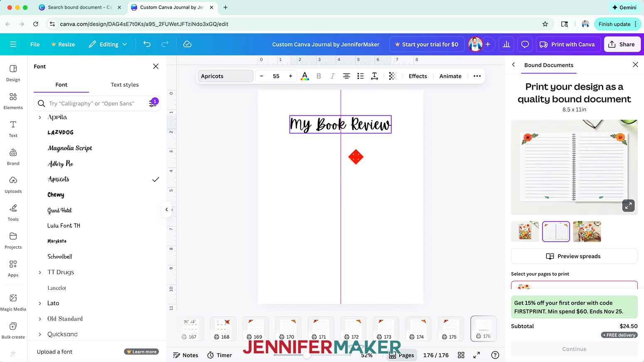
Task: Open the Editing mode dropdown
Action: click(108, 44)
